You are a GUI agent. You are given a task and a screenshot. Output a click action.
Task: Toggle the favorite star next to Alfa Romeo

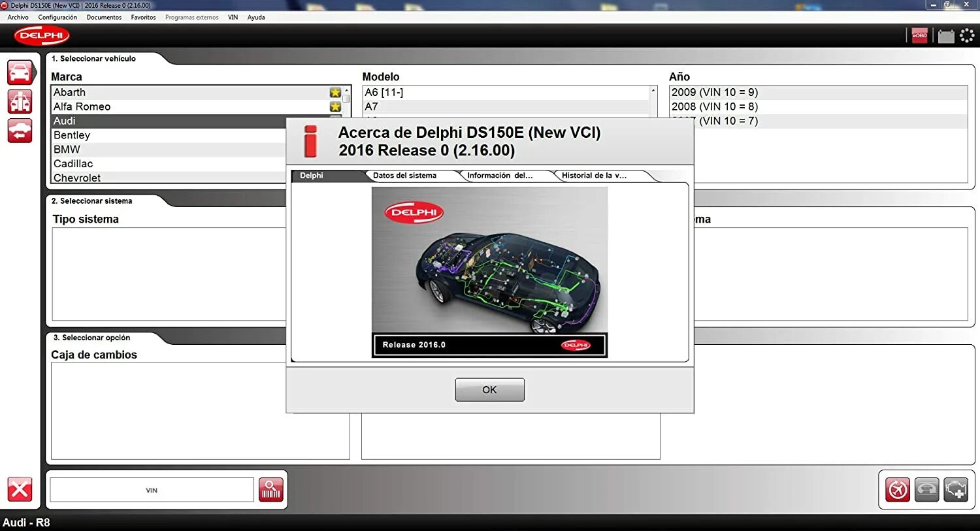click(335, 106)
